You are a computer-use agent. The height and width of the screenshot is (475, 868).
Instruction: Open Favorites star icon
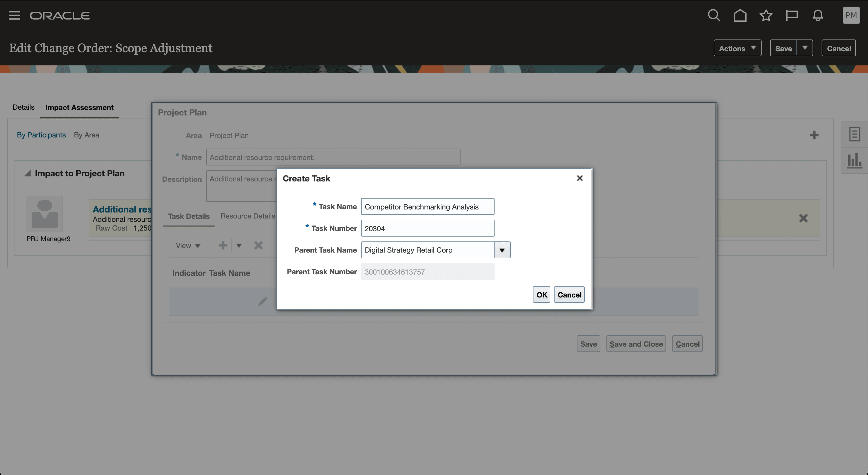tap(766, 15)
